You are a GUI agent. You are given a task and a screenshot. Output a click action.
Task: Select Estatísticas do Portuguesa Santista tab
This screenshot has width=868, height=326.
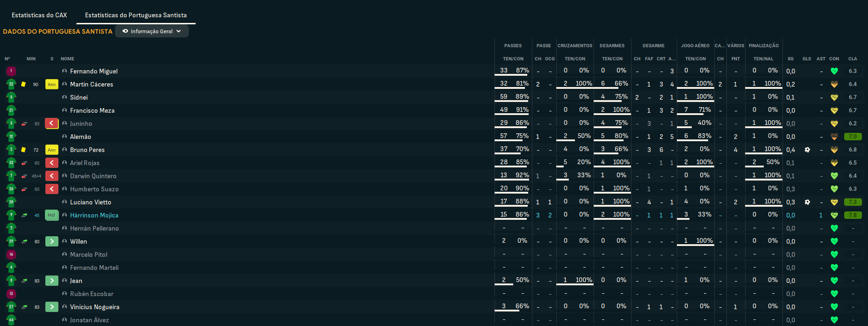(x=136, y=15)
